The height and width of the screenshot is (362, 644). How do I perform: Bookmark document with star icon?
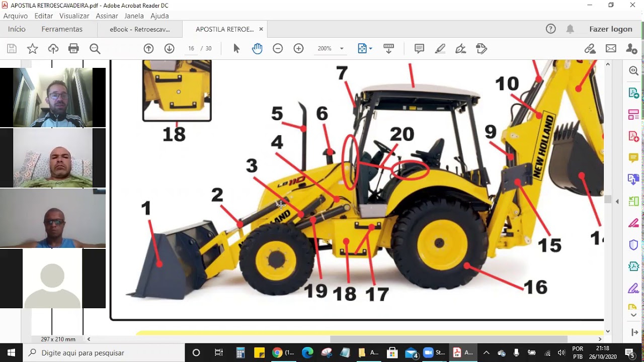point(32,49)
